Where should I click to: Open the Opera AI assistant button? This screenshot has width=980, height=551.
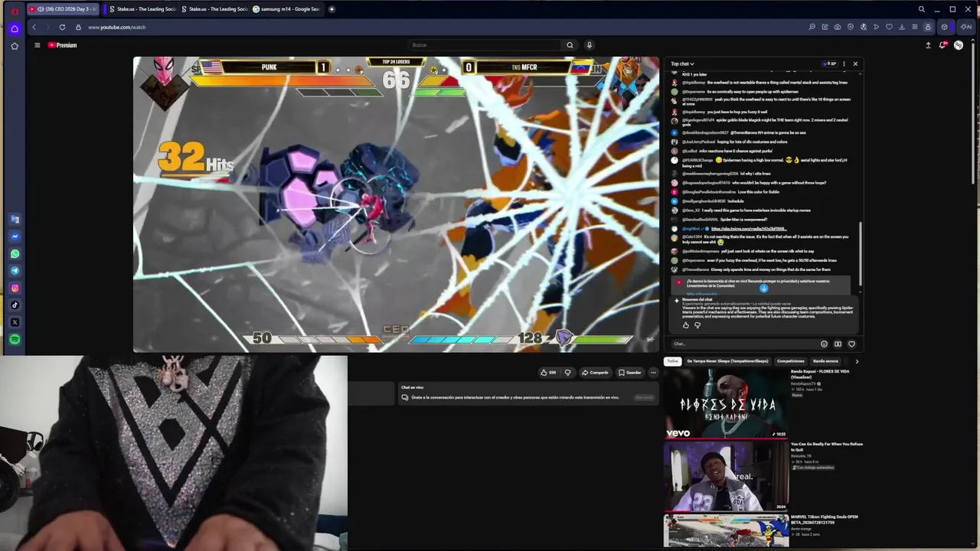tap(966, 27)
